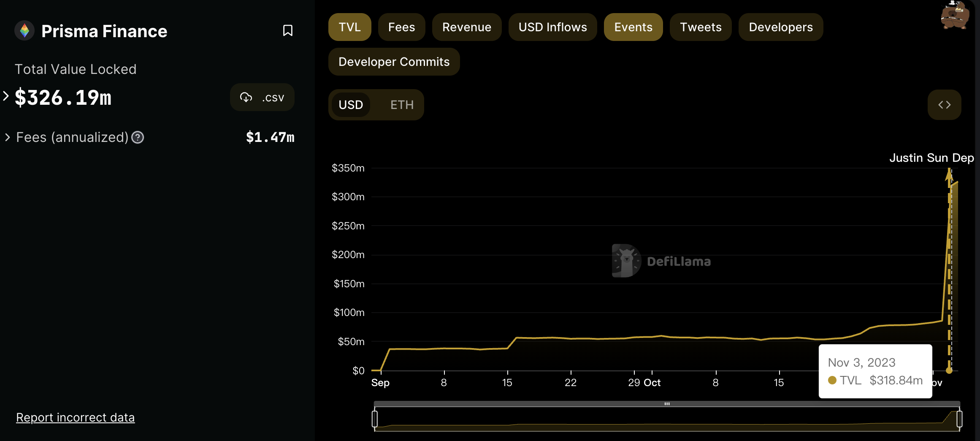
Task: Click the Report incorrect data link
Action: [75, 417]
